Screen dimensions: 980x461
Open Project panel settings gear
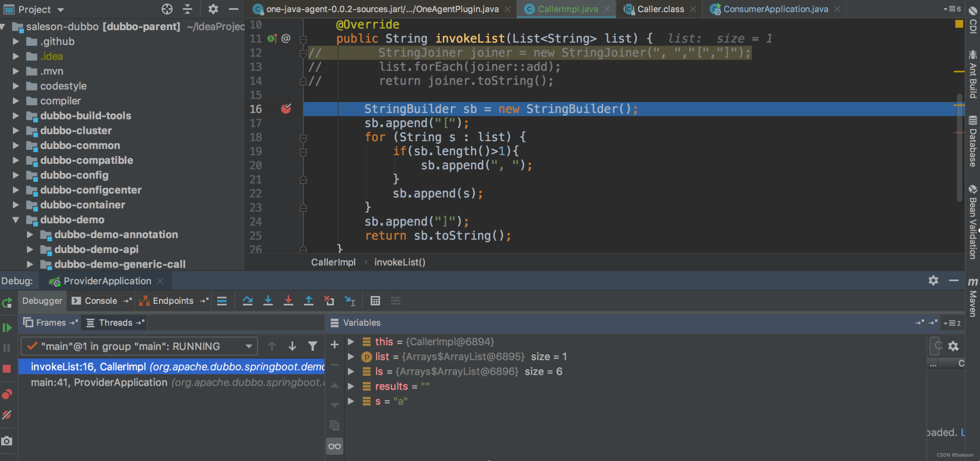click(213, 9)
